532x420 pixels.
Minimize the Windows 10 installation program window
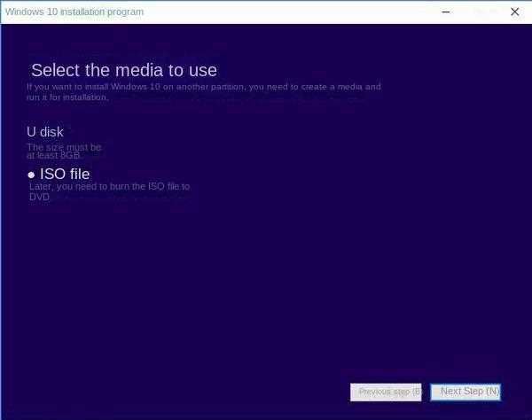click(446, 12)
